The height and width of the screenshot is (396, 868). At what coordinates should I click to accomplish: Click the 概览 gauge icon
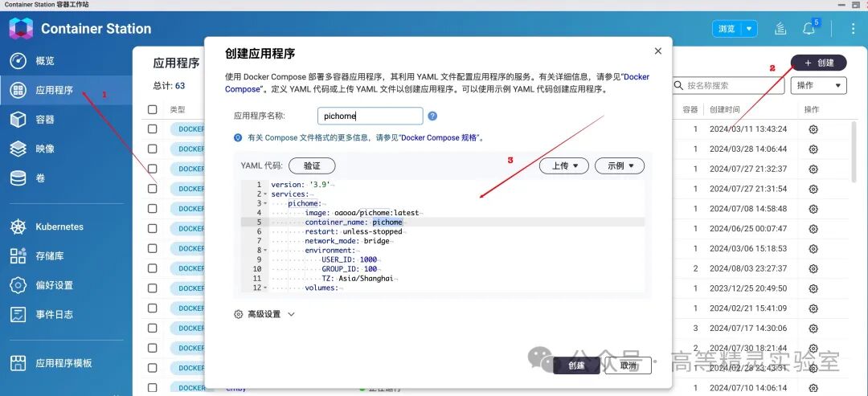click(x=18, y=61)
